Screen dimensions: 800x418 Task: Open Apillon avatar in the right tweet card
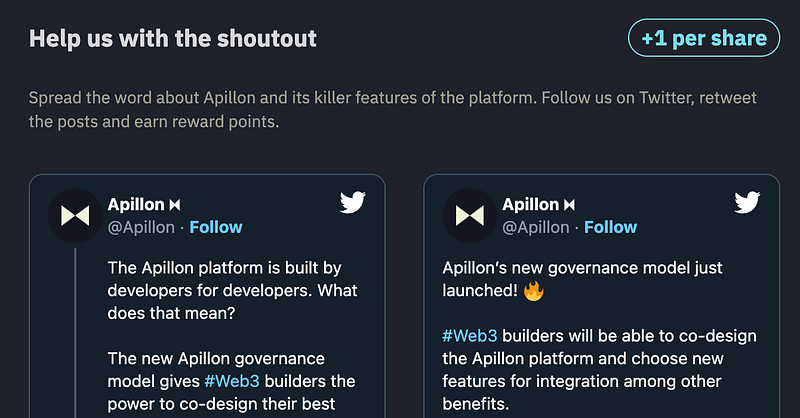click(469, 215)
